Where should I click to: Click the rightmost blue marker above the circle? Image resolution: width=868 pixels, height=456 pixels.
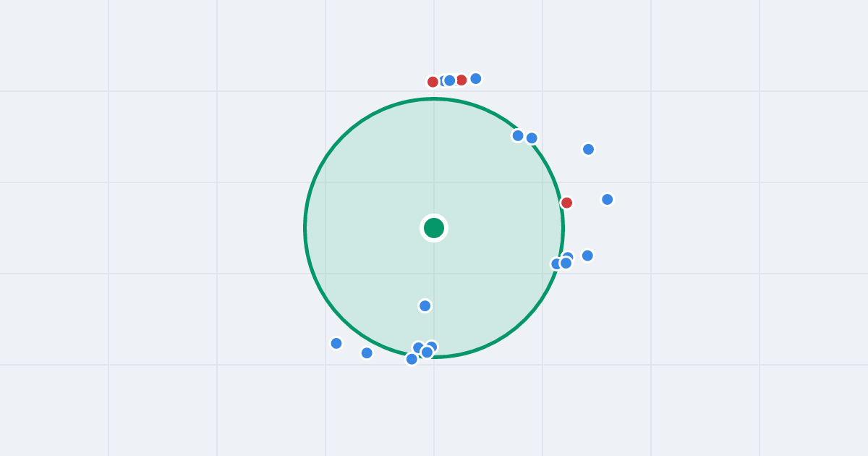click(475, 78)
